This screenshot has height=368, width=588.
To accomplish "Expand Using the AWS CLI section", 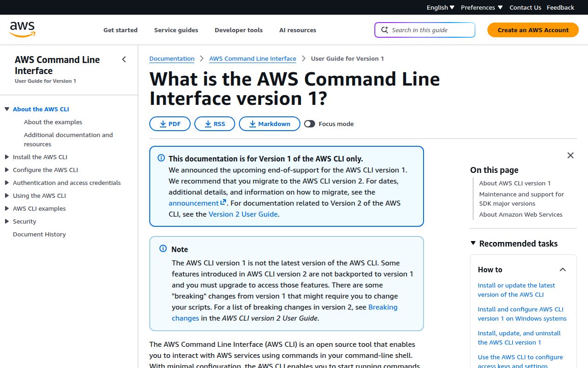I will click(7, 195).
